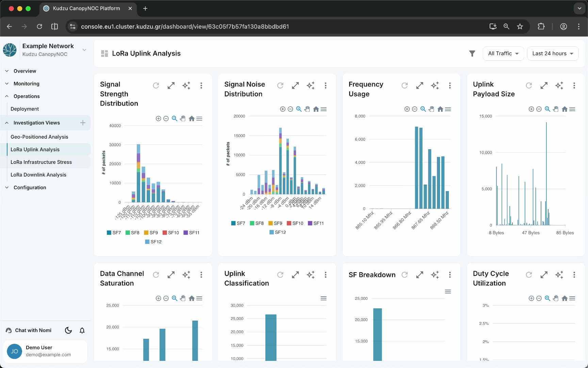Open the browser extensions puzzle icon
Screen dimensions: 588x368
tap(541, 27)
